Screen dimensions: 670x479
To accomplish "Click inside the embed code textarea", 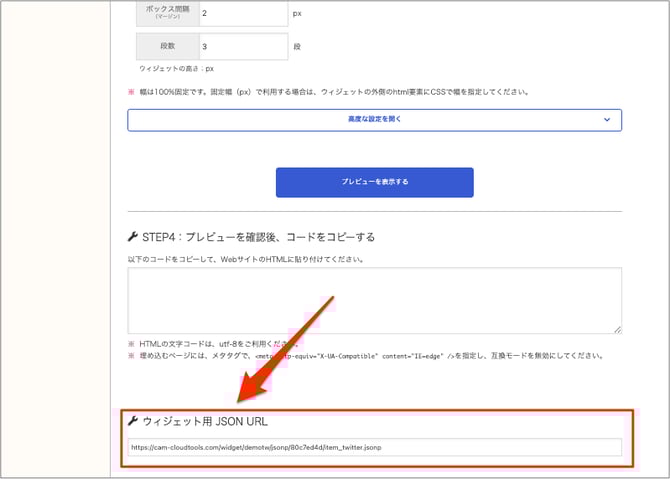I will tap(374, 299).
